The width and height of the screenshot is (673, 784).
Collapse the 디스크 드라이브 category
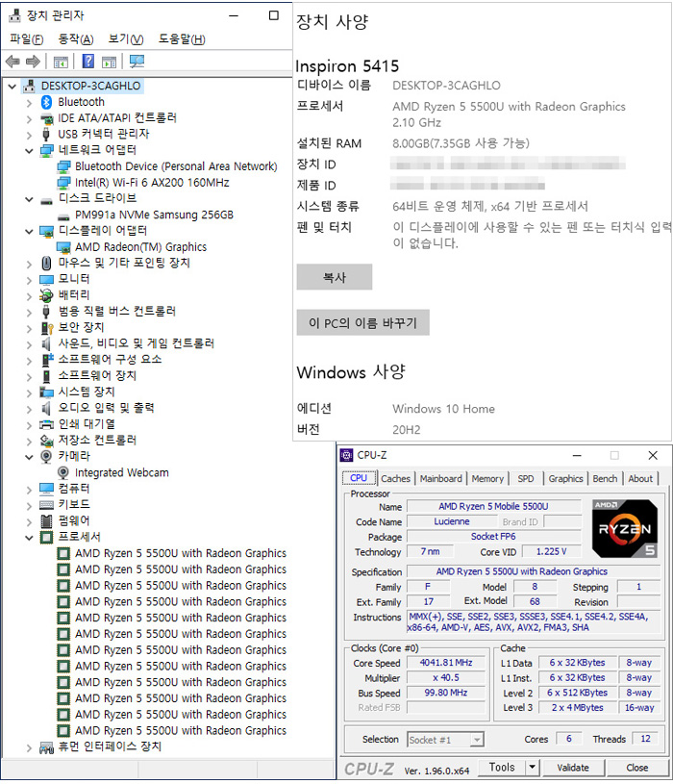pos(29,199)
